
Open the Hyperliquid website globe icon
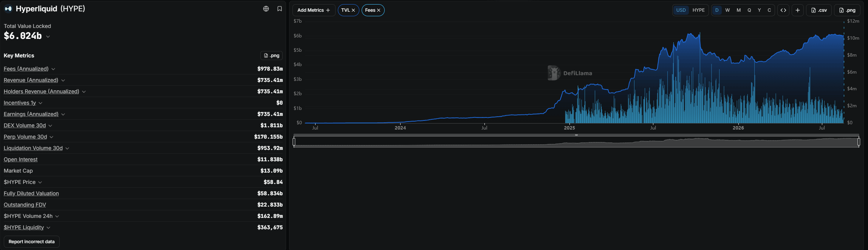[266, 9]
